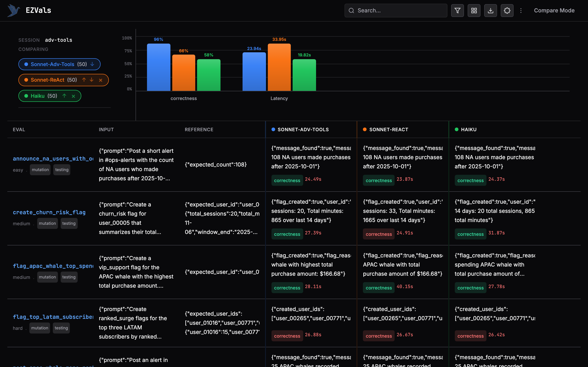This screenshot has width=588, height=367.
Task: Click mutation tag on flag_apac_whale row
Action: pyautogui.click(x=47, y=277)
